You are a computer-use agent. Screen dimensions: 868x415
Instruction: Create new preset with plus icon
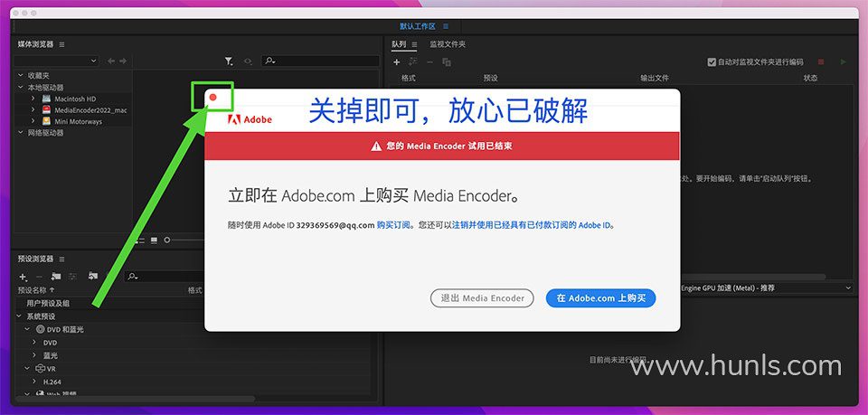23,276
